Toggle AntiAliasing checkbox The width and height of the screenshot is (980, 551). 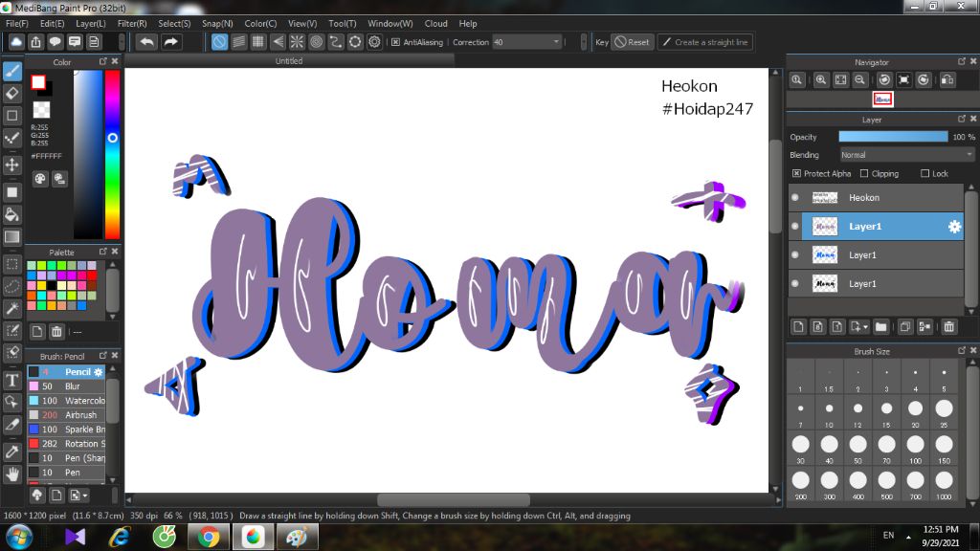[395, 42]
